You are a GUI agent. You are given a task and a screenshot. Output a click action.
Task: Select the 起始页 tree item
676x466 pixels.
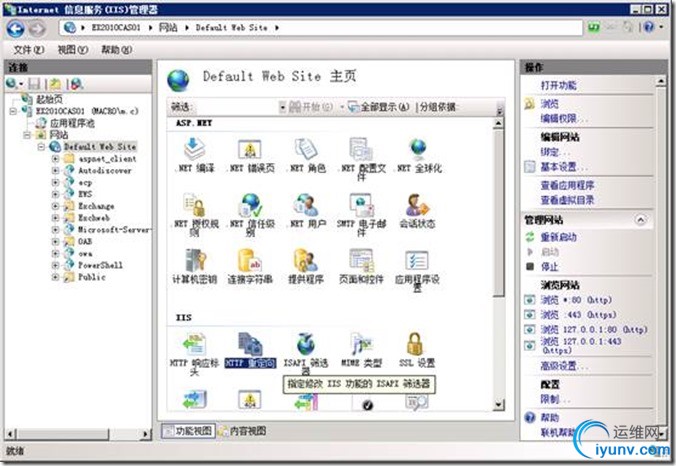[49, 99]
